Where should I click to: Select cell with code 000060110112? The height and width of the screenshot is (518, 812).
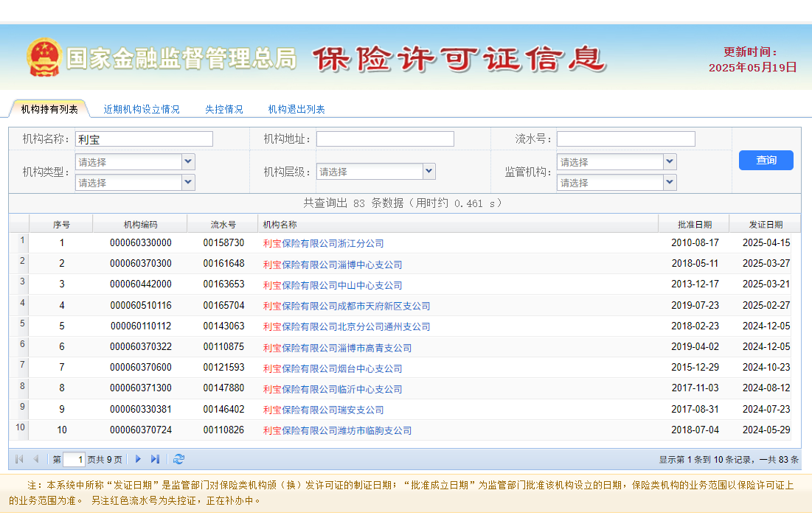tap(140, 326)
